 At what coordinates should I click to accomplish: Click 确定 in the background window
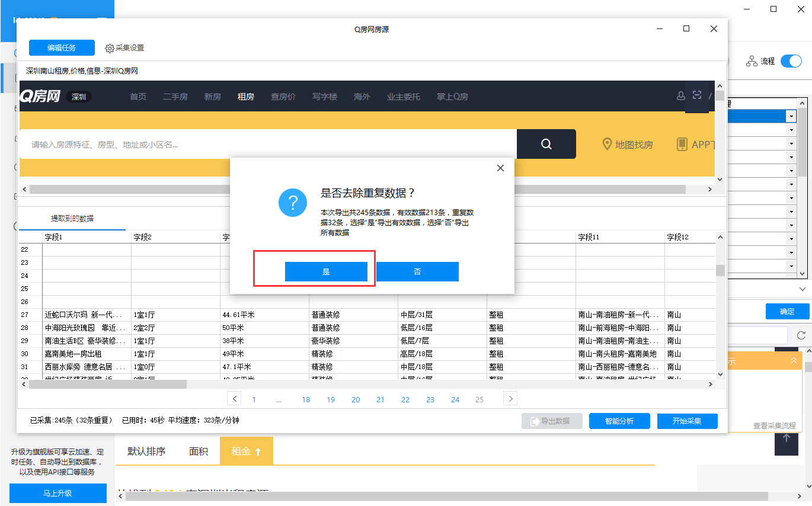(x=787, y=312)
